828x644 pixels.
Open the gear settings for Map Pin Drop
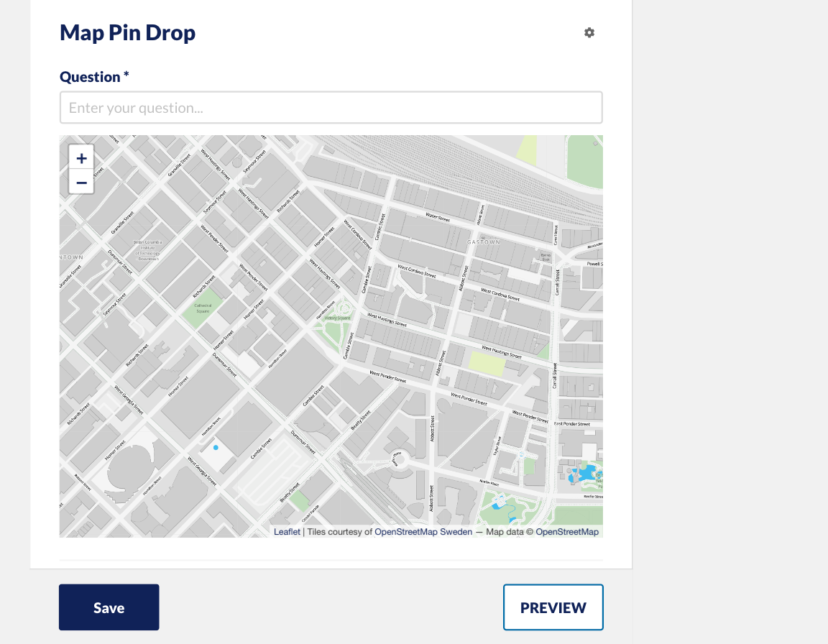pyautogui.click(x=589, y=33)
